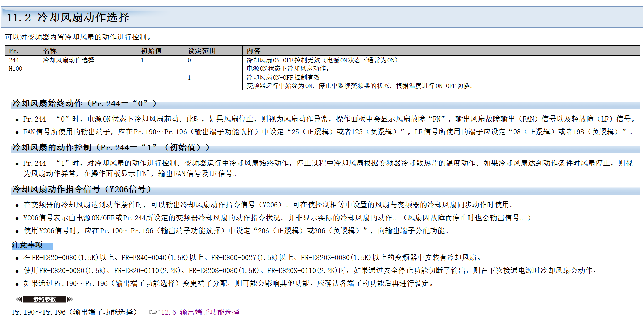Select the 11.2 冷却风扇动作选择 section title
The width and height of the screenshot is (644, 328).
tap(68, 18)
